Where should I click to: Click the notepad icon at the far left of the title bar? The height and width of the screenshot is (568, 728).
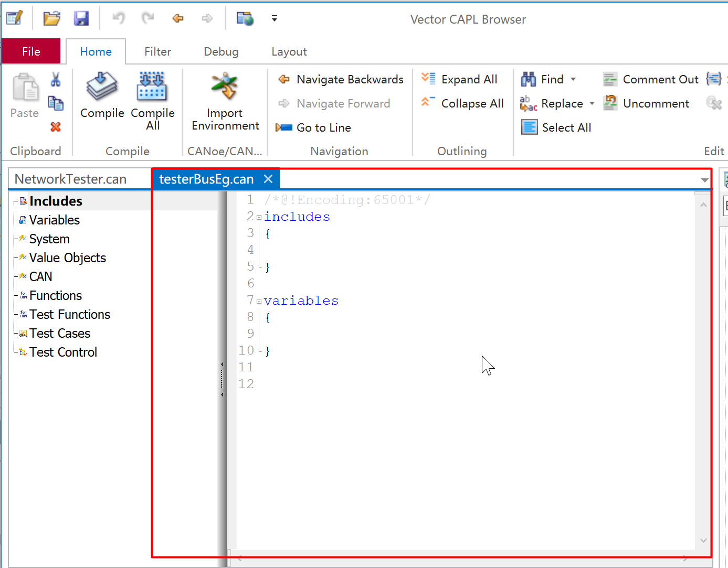[x=14, y=18]
